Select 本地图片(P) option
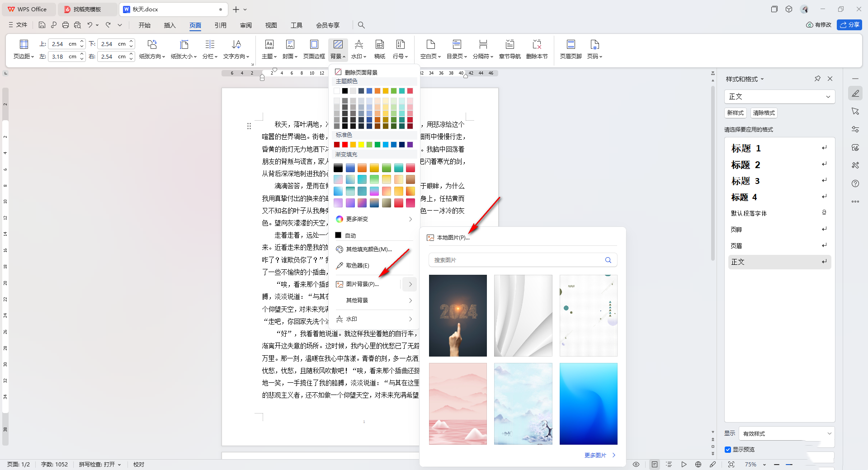Image resolution: width=868 pixels, height=470 pixels. coord(448,237)
